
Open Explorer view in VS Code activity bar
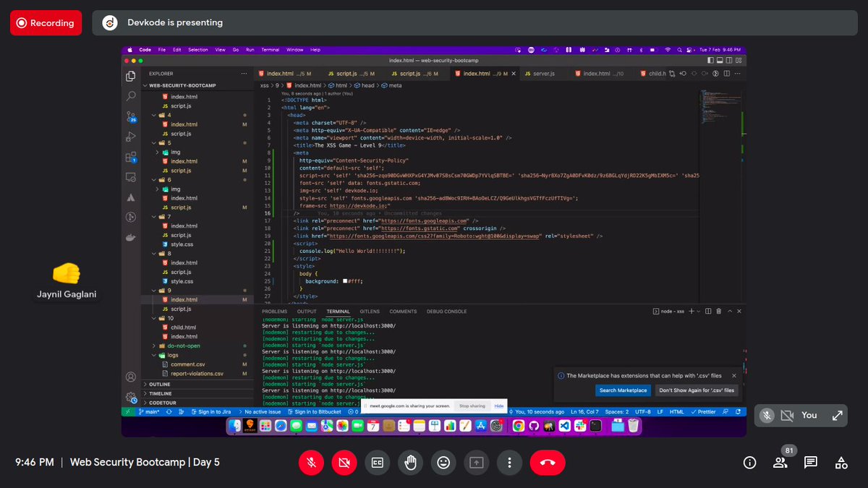click(x=131, y=76)
